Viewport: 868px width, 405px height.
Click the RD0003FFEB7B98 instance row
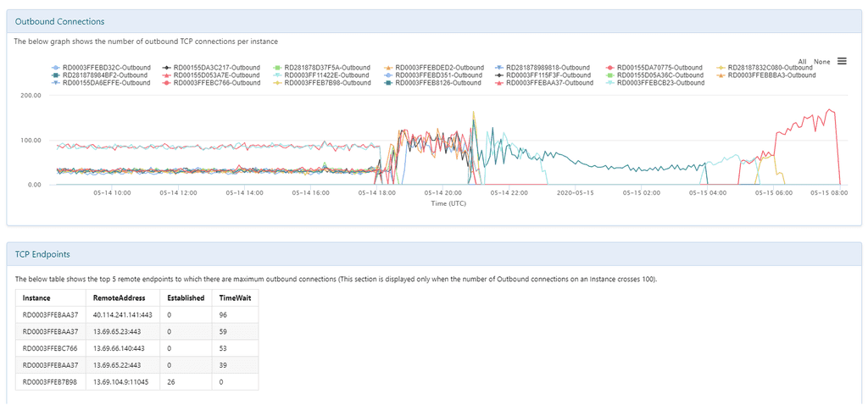click(136, 381)
